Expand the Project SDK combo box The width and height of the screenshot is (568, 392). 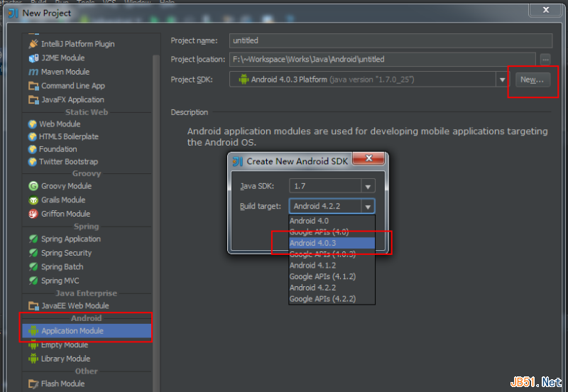(x=503, y=80)
